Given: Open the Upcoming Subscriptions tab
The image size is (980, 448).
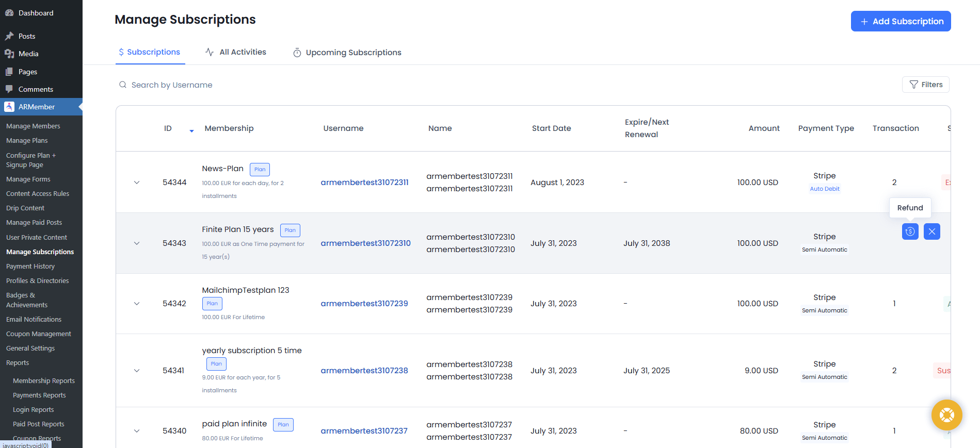Looking at the screenshot, I should pos(347,53).
